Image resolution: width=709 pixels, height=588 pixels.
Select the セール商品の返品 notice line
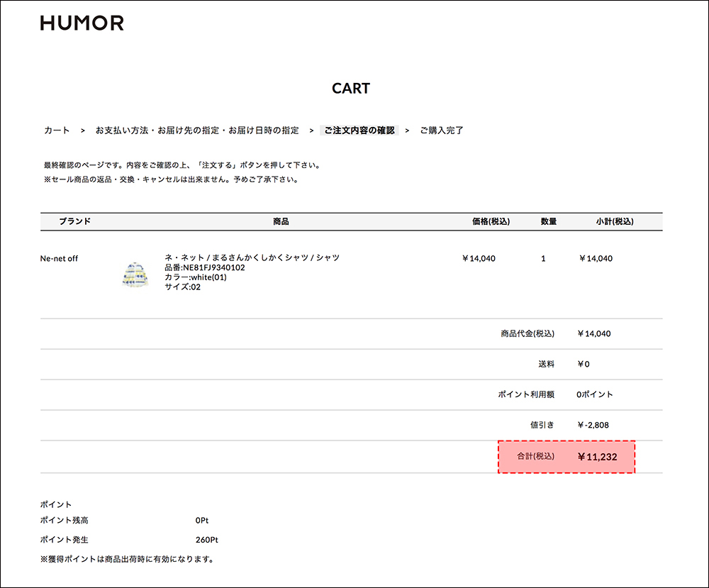pyautogui.click(x=171, y=179)
